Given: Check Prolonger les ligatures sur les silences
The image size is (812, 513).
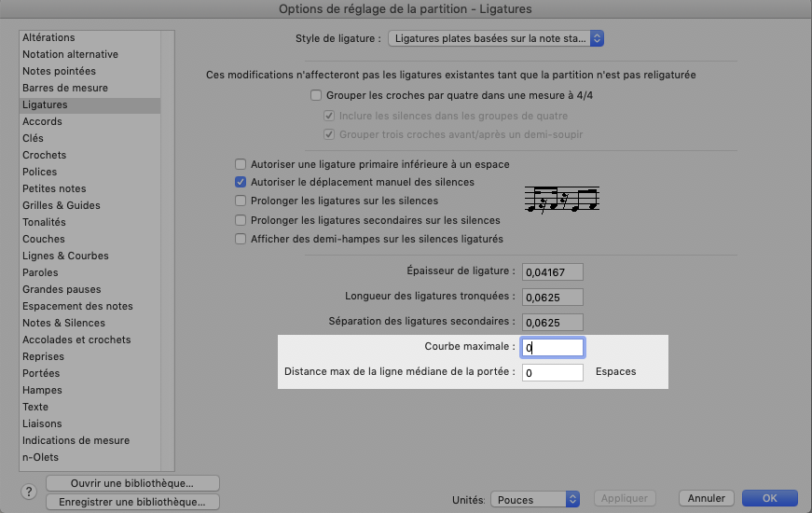Looking at the screenshot, I should [241, 201].
